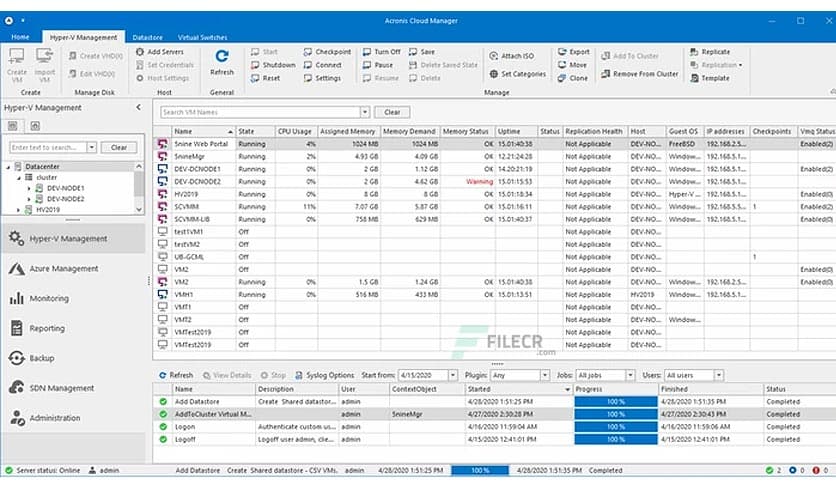The width and height of the screenshot is (836, 484).
Task: Click the Shutdown VM command
Action: click(x=273, y=65)
